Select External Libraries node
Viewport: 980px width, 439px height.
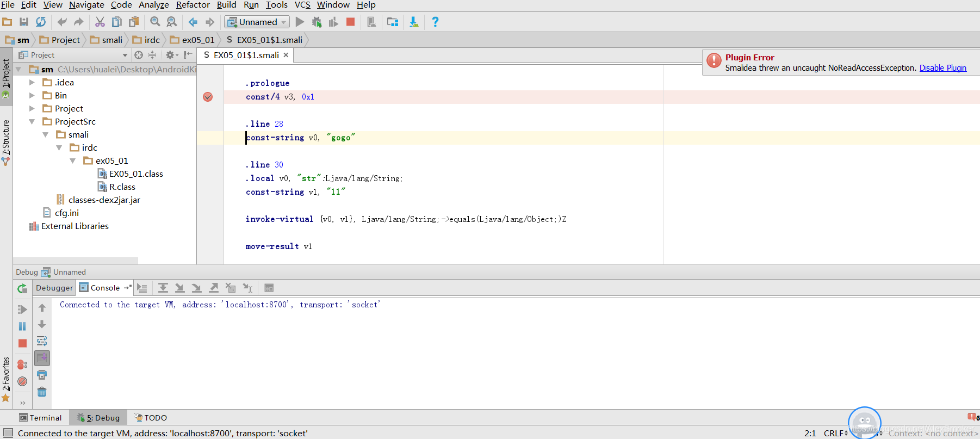click(x=69, y=226)
